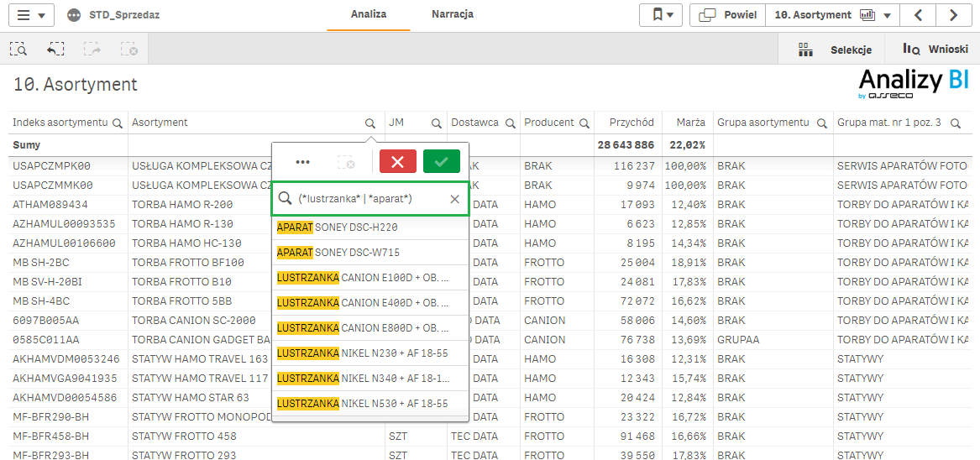
Task: Go to the next sheet
Action: tap(953, 15)
